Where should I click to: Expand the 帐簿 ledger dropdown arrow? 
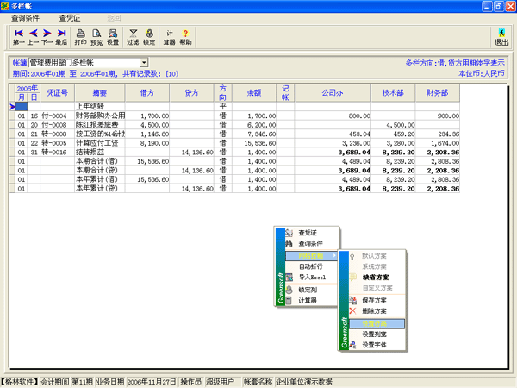pos(144,62)
